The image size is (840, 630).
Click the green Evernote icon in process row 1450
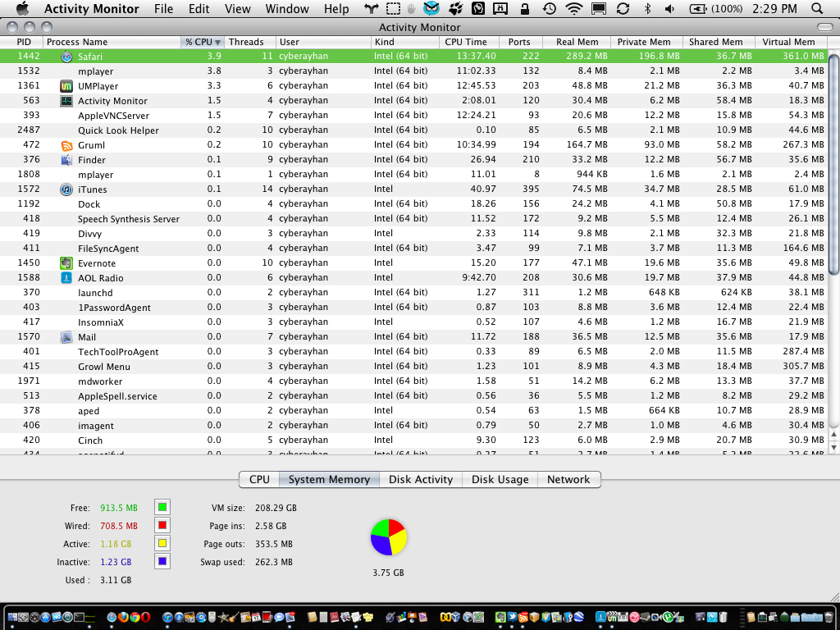[66, 263]
